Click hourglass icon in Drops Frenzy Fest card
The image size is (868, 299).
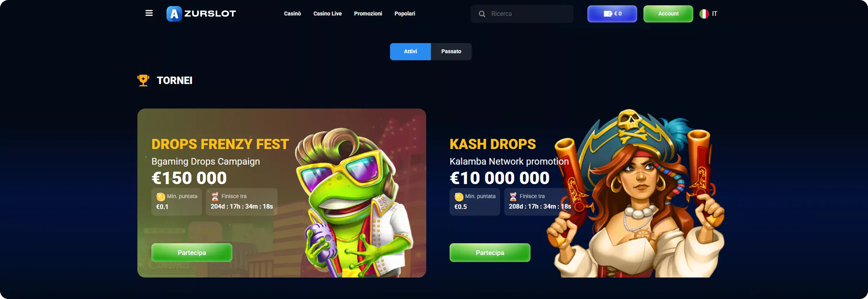215,196
